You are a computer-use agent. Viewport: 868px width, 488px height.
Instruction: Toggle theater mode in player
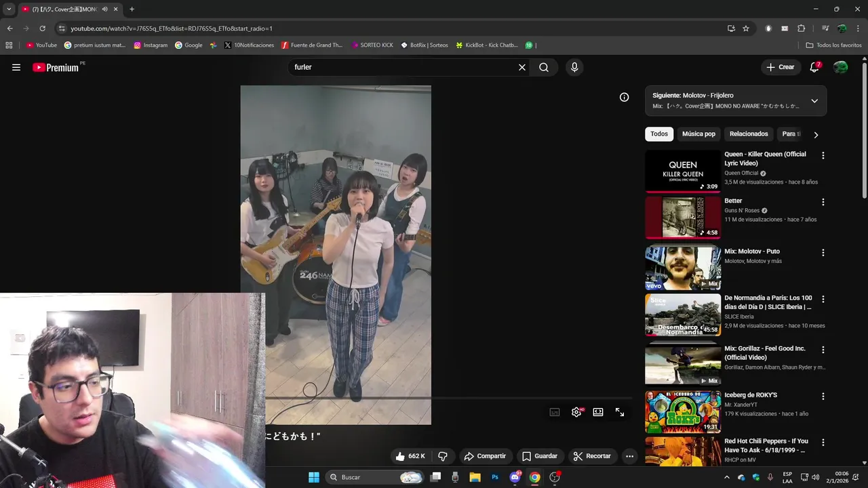tap(598, 412)
